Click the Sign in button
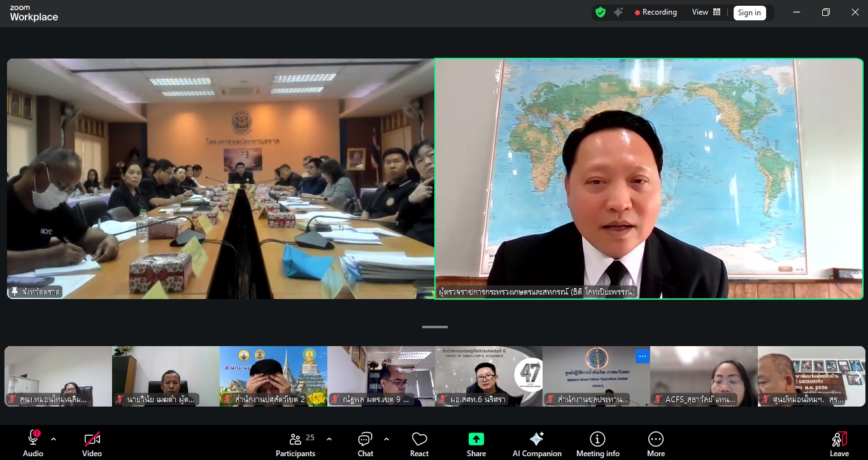868x460 pixels. point(749,12)
